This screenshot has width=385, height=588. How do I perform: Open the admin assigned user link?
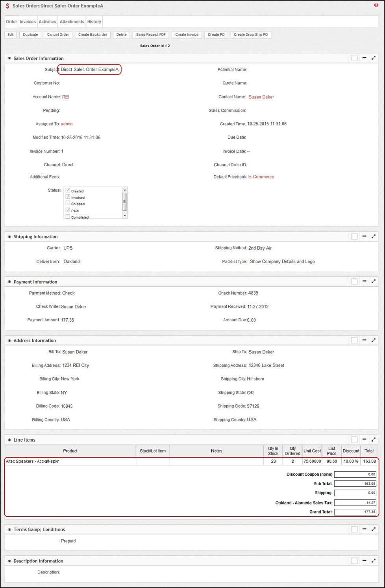(67, 124)
